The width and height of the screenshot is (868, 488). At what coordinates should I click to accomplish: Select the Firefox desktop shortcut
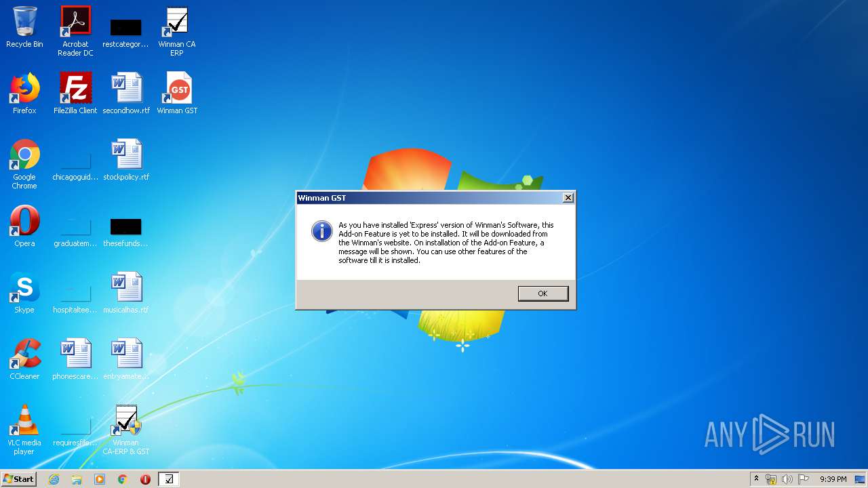[24, 94]
